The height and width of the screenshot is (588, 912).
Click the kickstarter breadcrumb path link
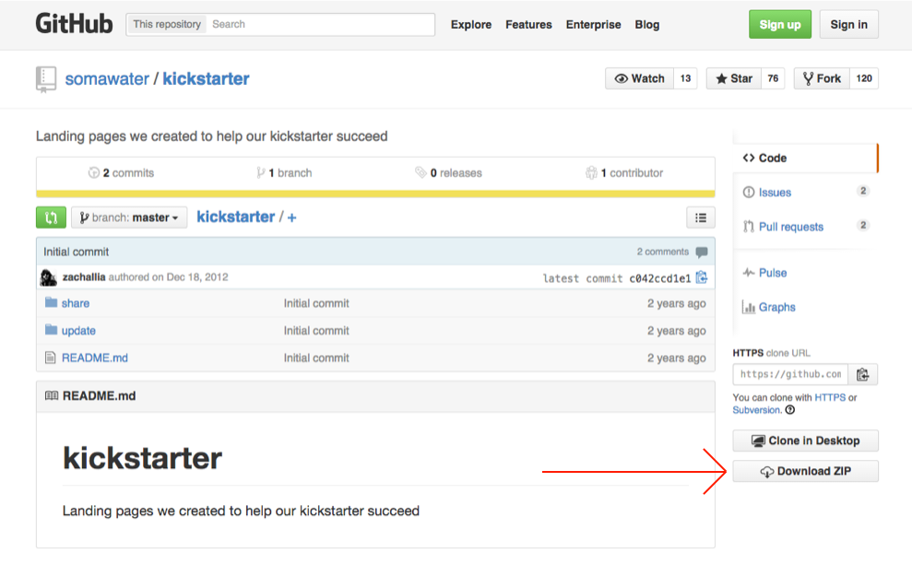[235, 217]
